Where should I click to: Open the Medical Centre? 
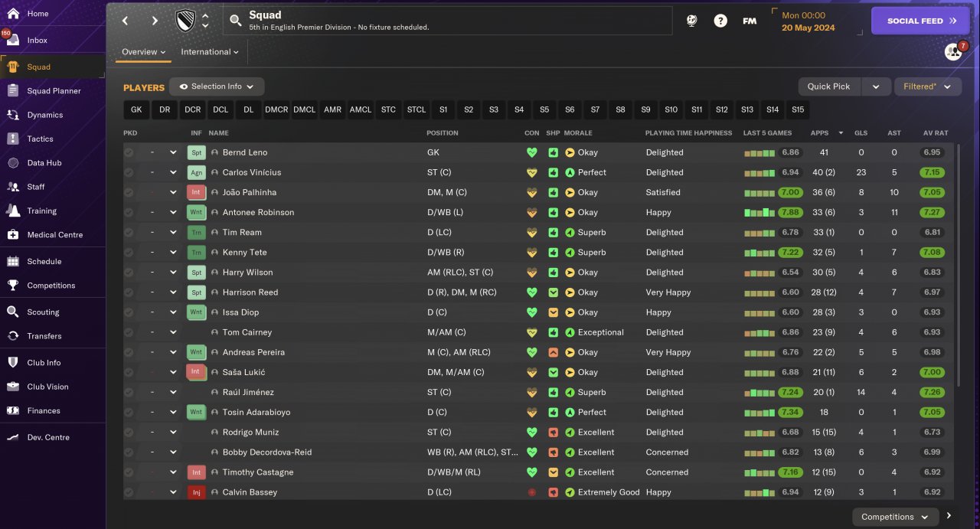pos(54,235)
